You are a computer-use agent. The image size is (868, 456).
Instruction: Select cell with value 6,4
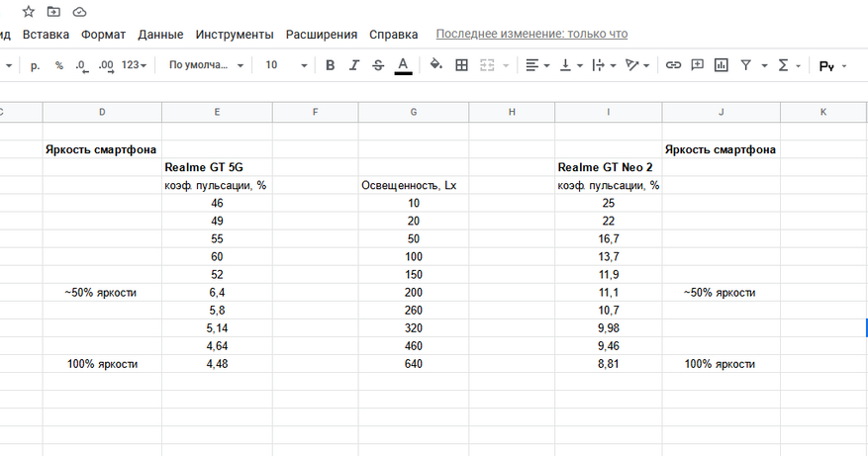click(217, 292)
